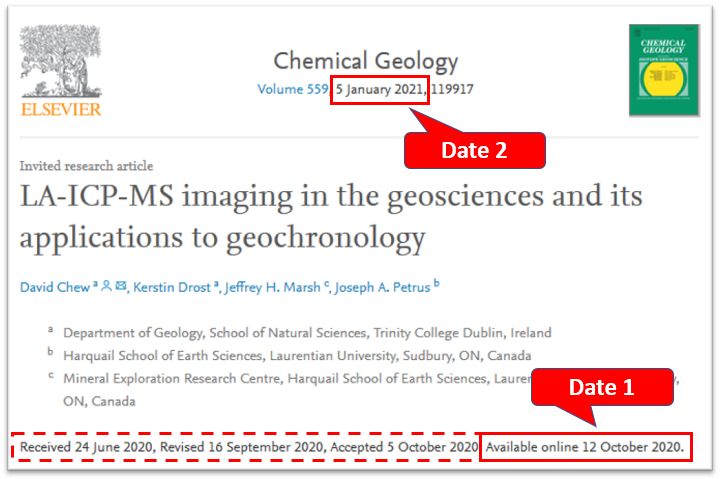Click the red Date 2 callout label
722x479 pixels.
[x=474, y=150]
